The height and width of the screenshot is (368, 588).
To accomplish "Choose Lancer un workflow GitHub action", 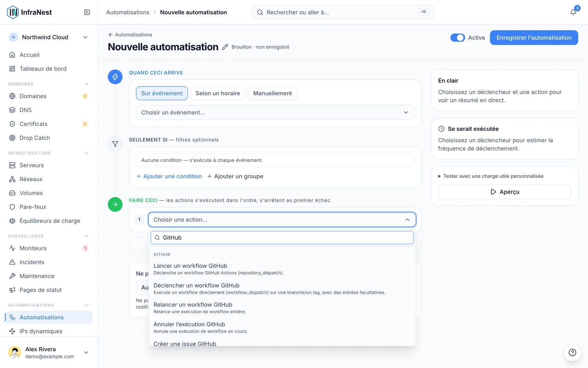I will click(x=282, y=269).
